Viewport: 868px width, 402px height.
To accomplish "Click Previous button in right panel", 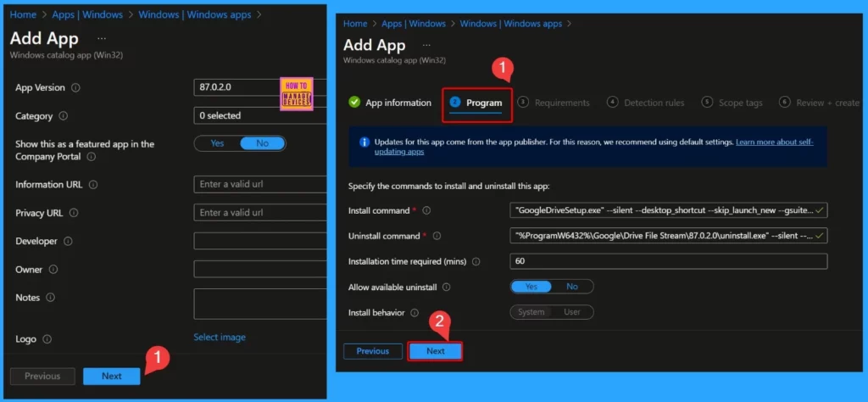I will point(373,351).
